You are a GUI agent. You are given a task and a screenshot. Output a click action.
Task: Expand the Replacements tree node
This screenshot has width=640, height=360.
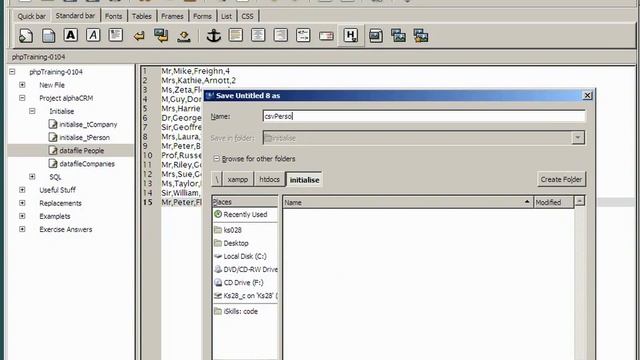click(x=22, y=203)
